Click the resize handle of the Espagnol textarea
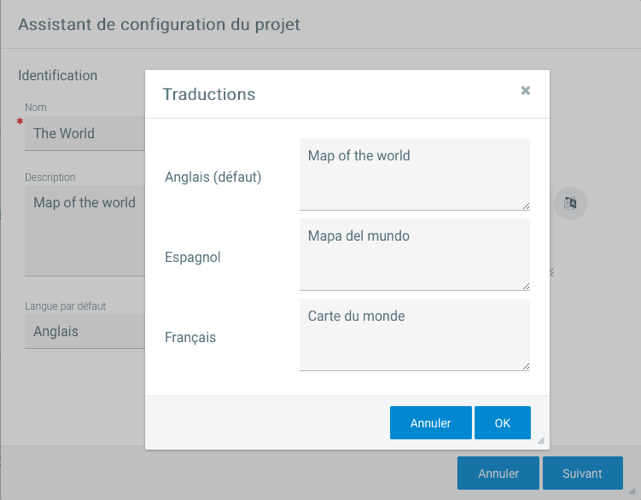 [525, 285]
